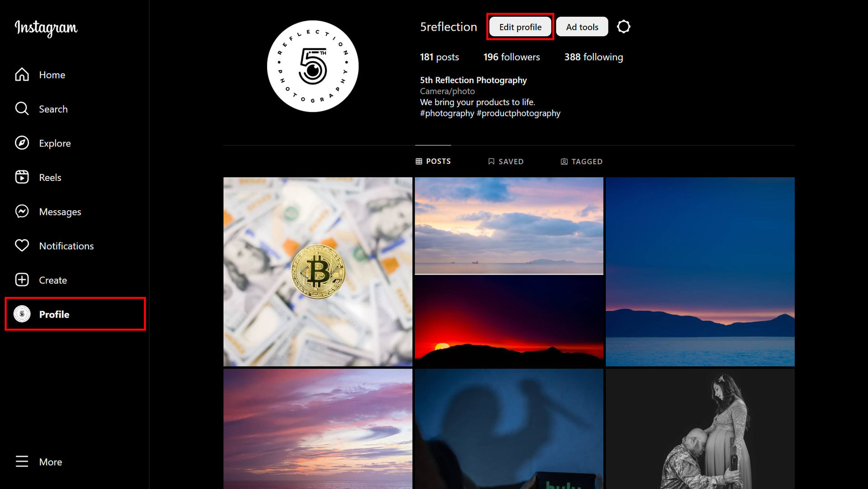The height and width of the screenshot is (489, 868).
Task: Click the Ad tools button
Action: click(581, 26)
